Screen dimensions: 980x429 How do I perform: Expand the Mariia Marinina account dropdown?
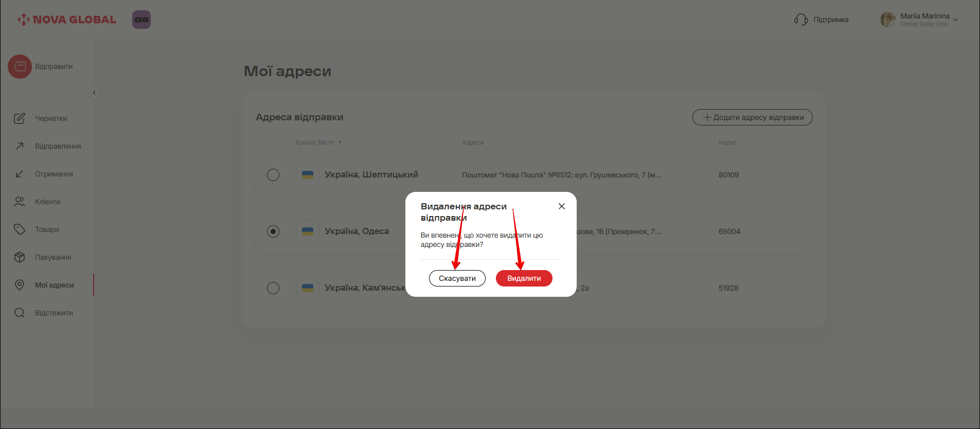pyautogui.click(x=955, y=20)
